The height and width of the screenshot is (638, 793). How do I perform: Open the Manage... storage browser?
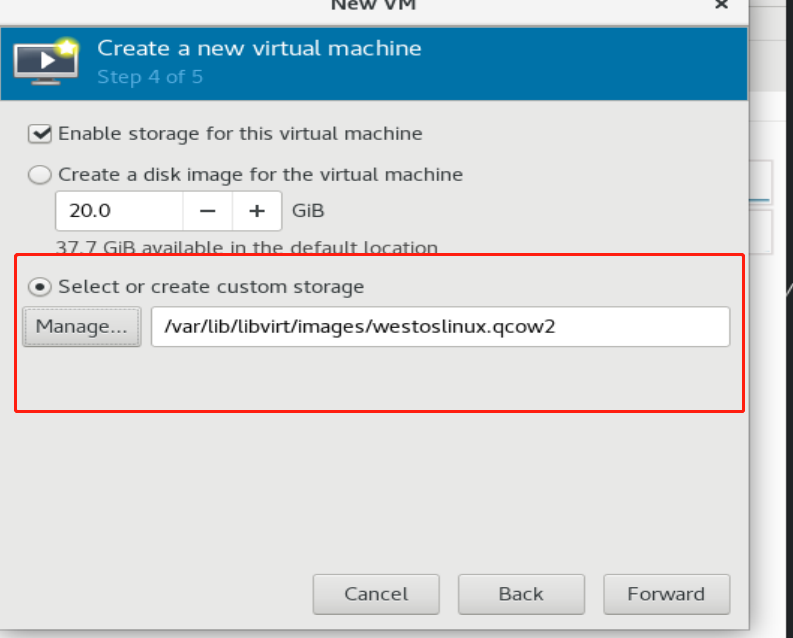pos(81,327)
